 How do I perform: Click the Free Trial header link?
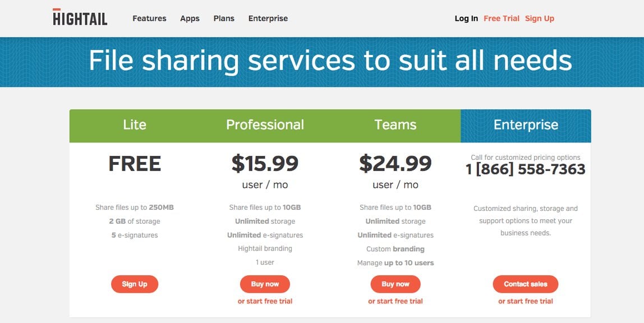click(x=502, y=19)
